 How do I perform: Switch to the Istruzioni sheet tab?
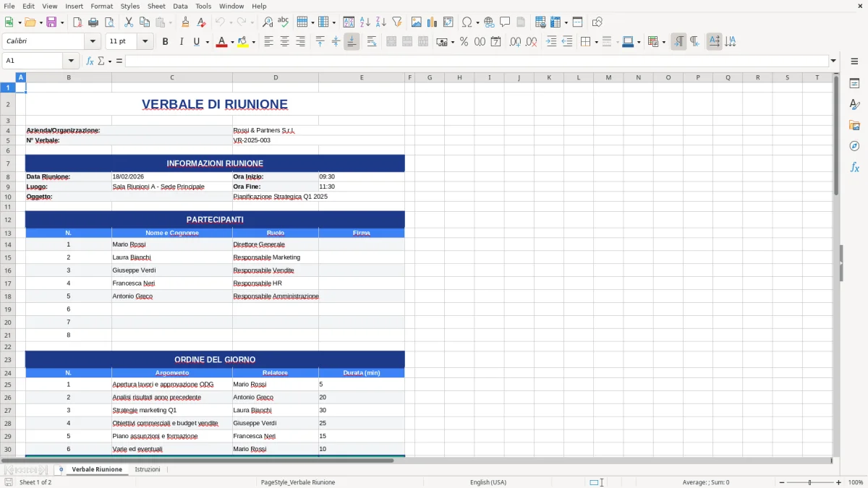[148, 469]
